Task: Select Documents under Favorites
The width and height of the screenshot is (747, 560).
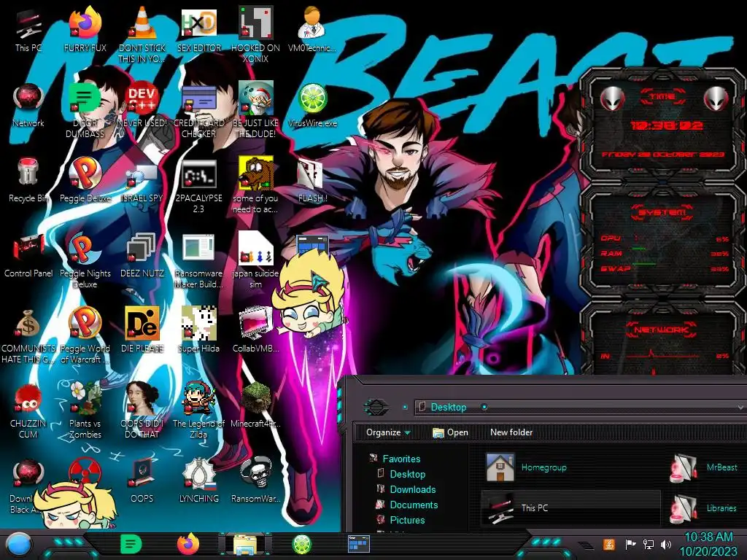Action: [407, 505]
